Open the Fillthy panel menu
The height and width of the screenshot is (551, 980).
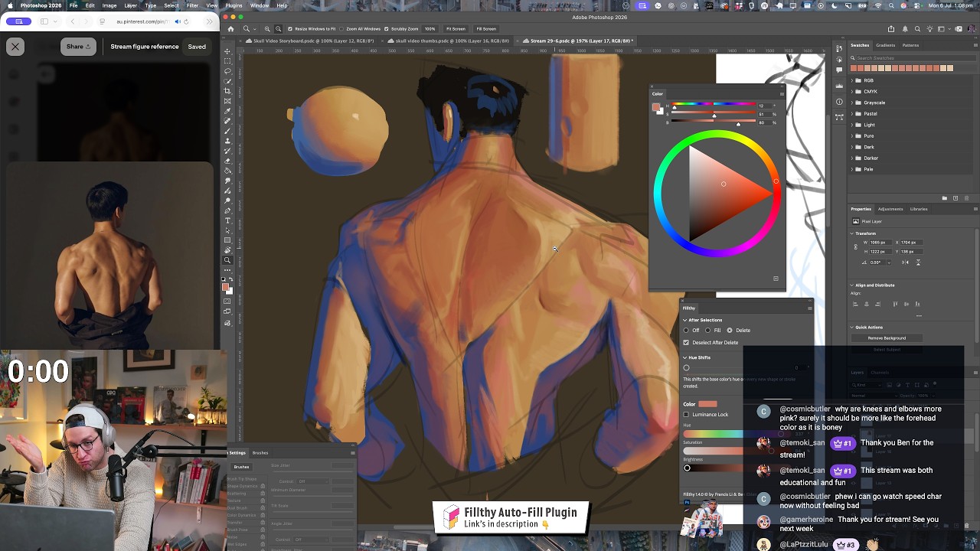(809, 308)
